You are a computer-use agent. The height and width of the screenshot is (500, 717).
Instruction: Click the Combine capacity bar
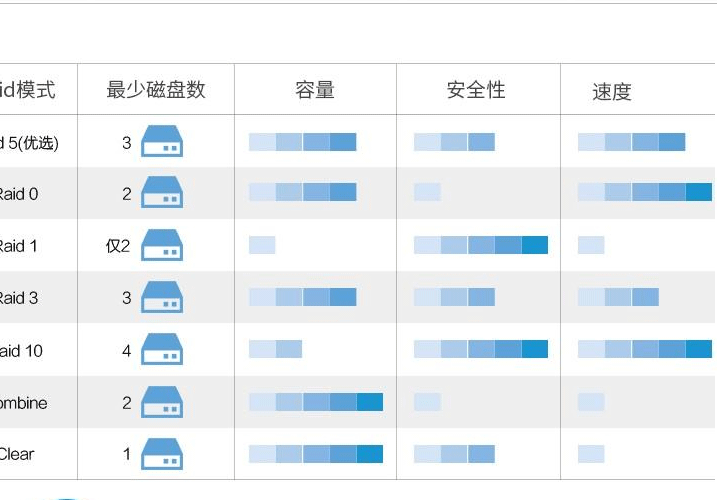click(316, 402)
